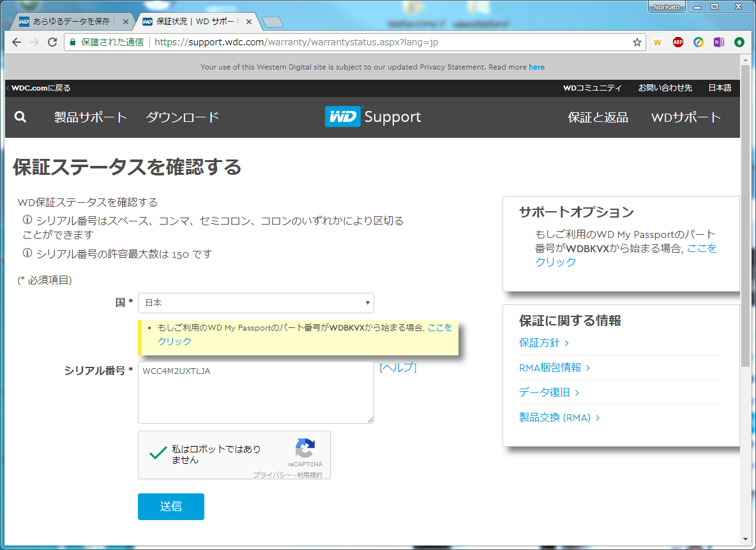Open the [ヘルプ] link beside serial field

(398, 368)
